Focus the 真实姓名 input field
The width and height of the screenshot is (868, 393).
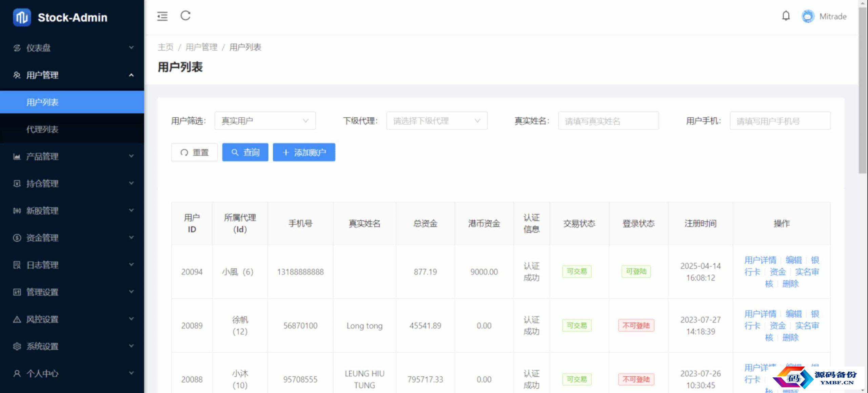(x=608, y=121)
